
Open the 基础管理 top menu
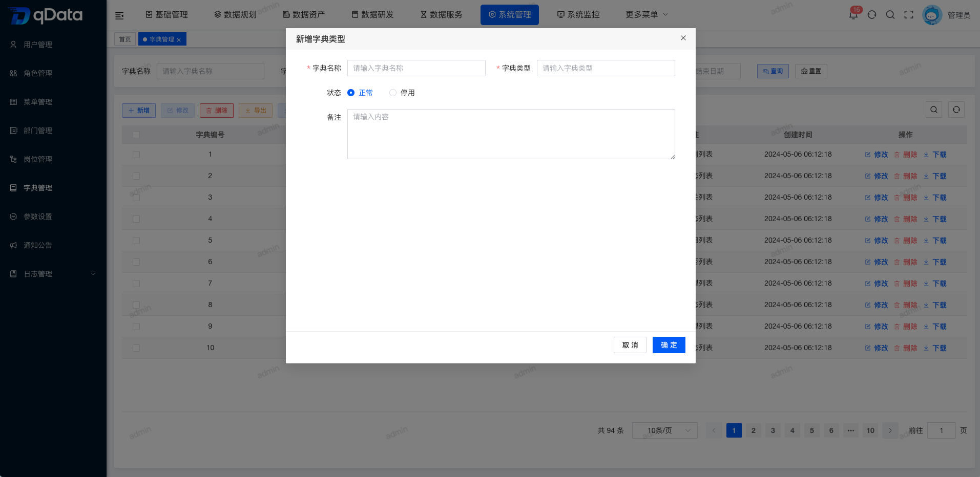click(167, 15)
